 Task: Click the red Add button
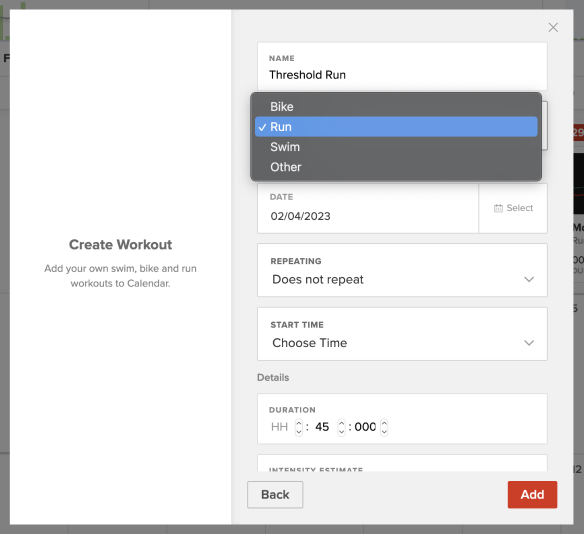pyautogui.click(x=532, y=495)
